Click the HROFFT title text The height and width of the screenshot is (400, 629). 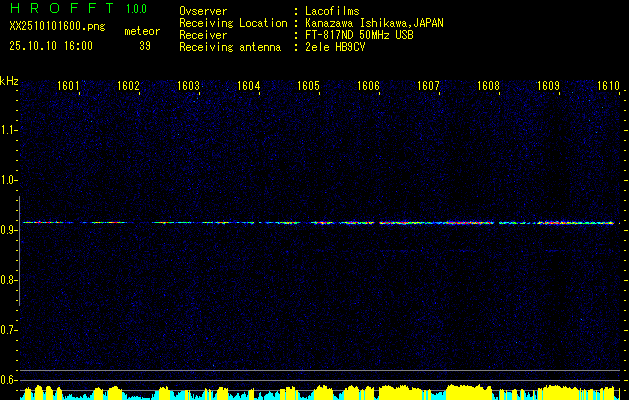(55, 9)
